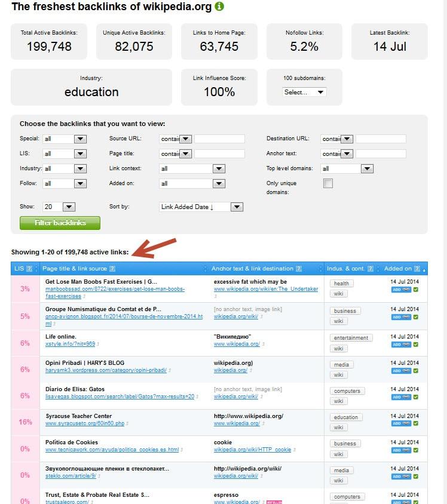
Task: Sort by Indus. & cont. column header
Action: pos(345,268)
